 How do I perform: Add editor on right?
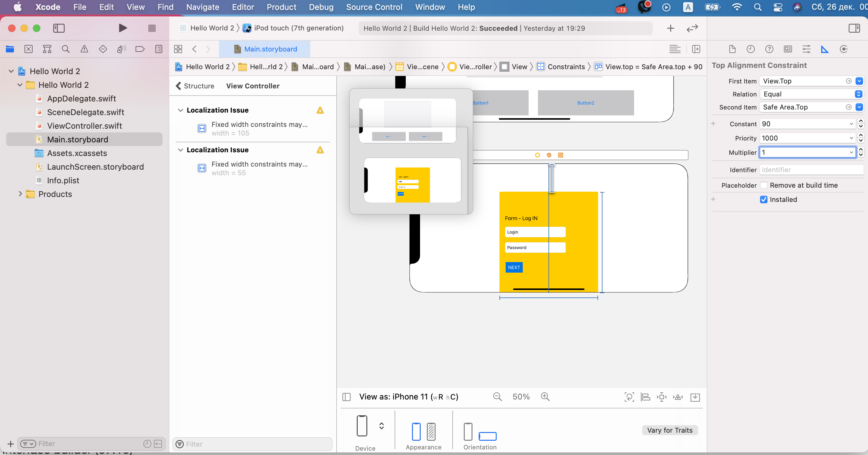point(696,49)
